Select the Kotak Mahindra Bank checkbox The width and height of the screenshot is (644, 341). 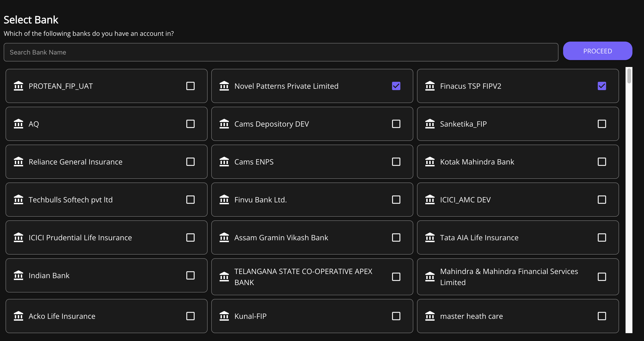coord(602,162)
